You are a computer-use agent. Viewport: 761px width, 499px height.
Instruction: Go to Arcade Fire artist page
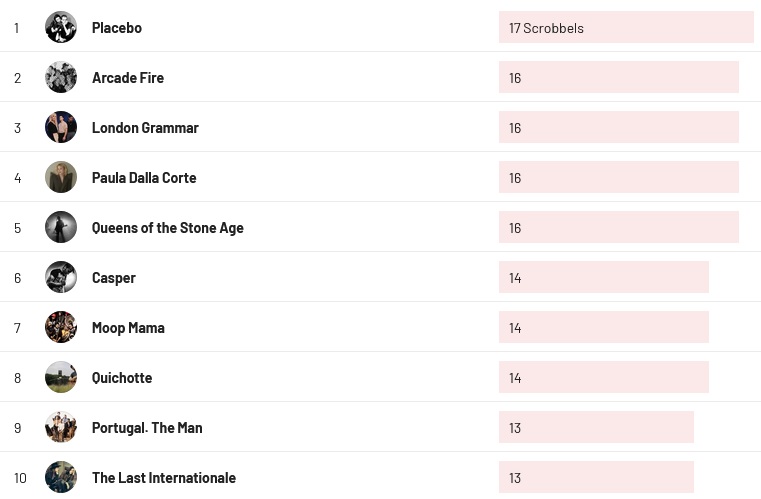pos(128,78)
